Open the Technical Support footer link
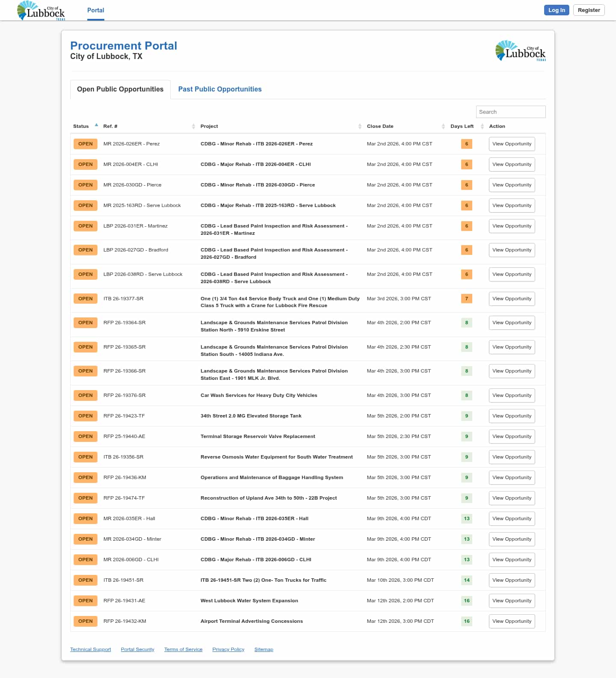Viewport: 616px width, 678px height. (90, 649)
